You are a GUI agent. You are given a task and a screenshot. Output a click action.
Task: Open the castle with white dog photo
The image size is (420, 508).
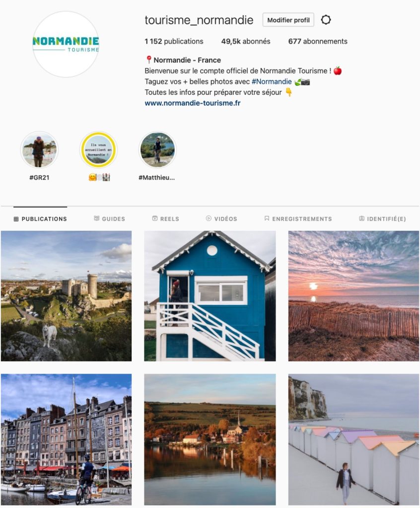[x=66, y=296]
